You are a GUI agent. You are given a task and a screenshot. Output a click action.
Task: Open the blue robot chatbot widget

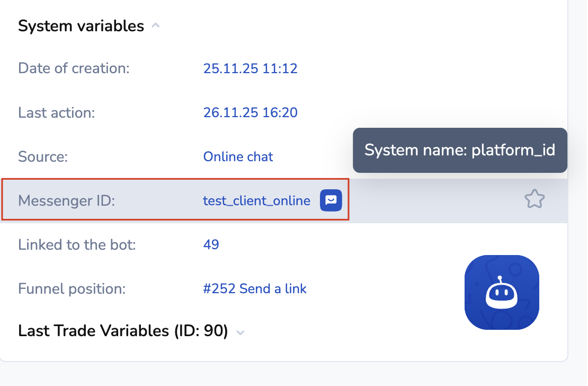click(501, 292)
